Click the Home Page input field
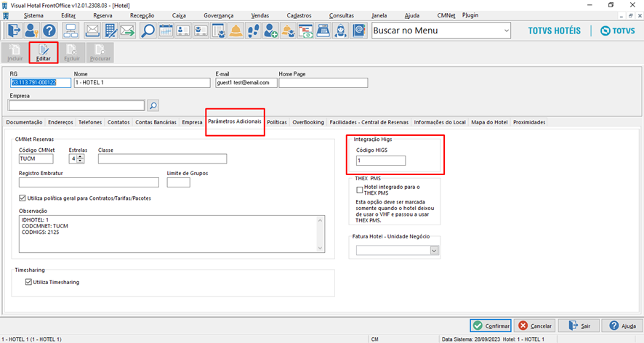This screenshot has width=644, height=343. pyautogui.click(x=323, y=83)
